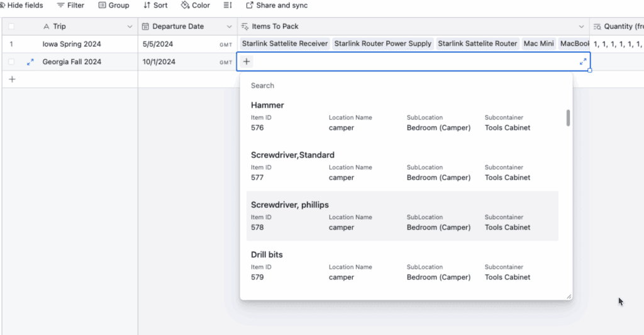
Task: Click the Starlink Sattelite Receiver chip
Action: (x=285, y=43)
